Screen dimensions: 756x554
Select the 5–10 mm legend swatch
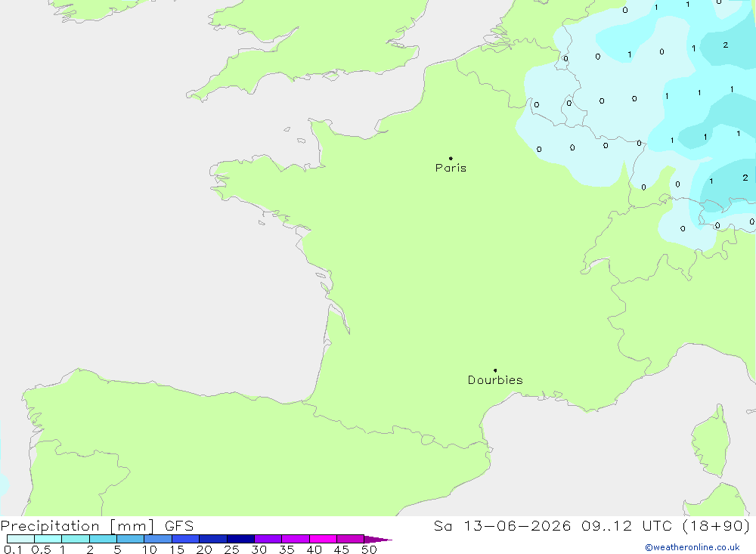pyautogui.click(x=131, y=539)
